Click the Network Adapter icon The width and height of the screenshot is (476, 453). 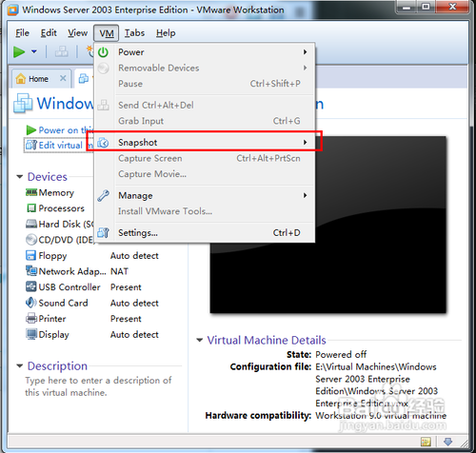click(x=31, y=271)
